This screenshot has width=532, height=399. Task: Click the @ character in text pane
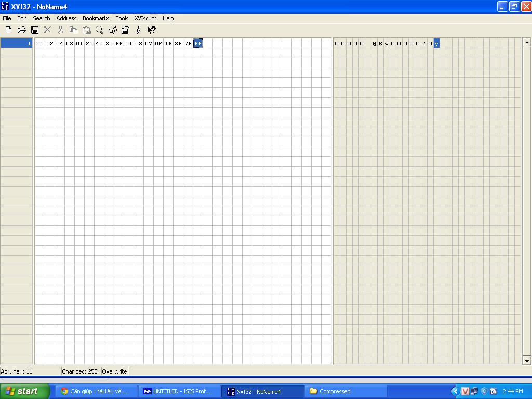374,44
